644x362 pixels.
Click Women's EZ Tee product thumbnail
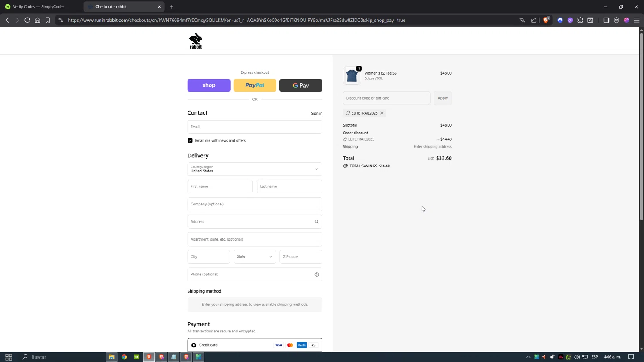[352, 76]
